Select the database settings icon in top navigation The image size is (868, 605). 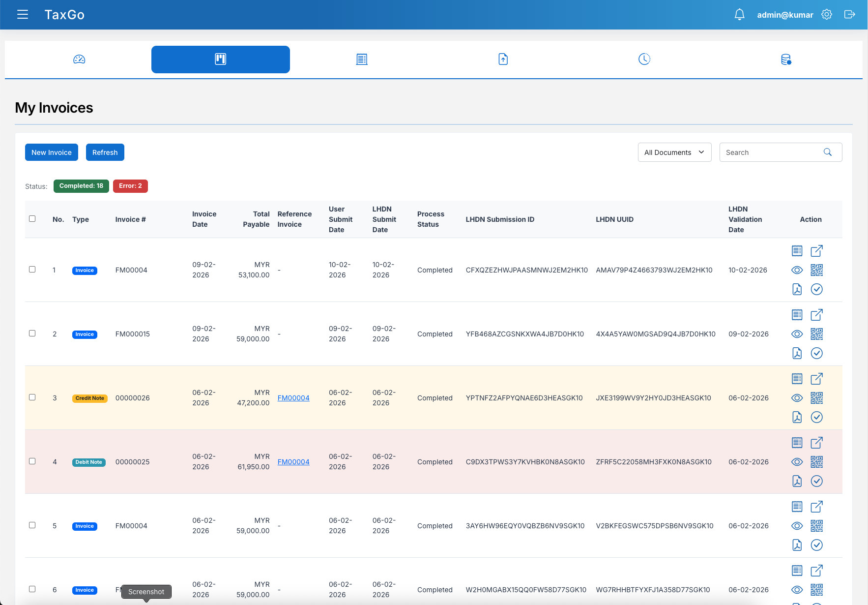[x=786, y=59]
